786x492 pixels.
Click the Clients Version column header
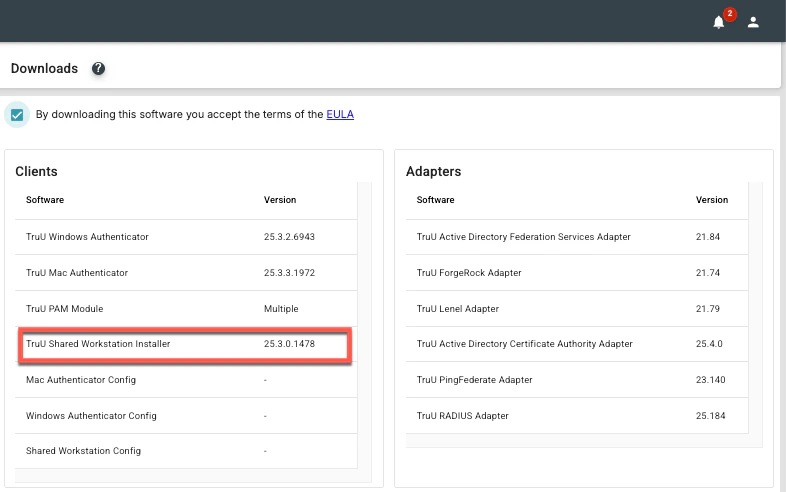(x=280, y=200)
